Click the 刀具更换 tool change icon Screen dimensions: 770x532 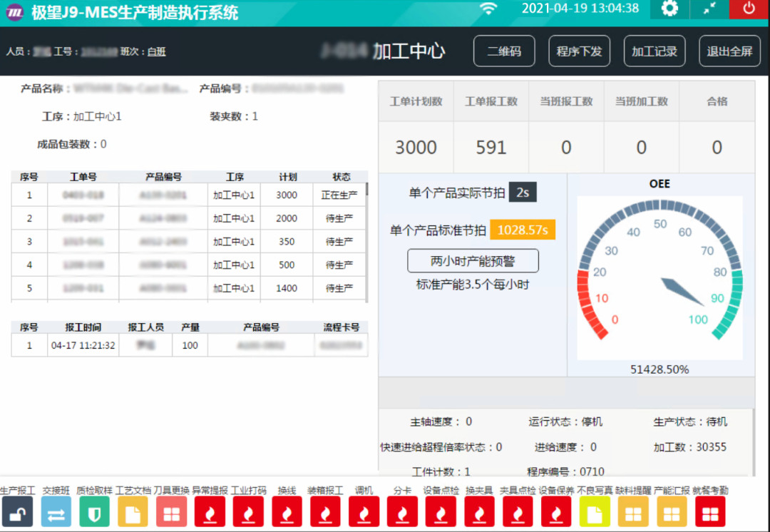coord(171,512)
